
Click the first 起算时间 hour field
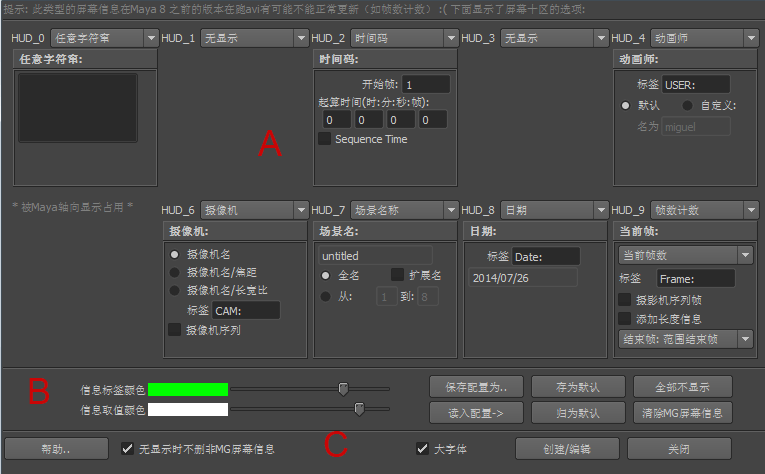[336, 119]
